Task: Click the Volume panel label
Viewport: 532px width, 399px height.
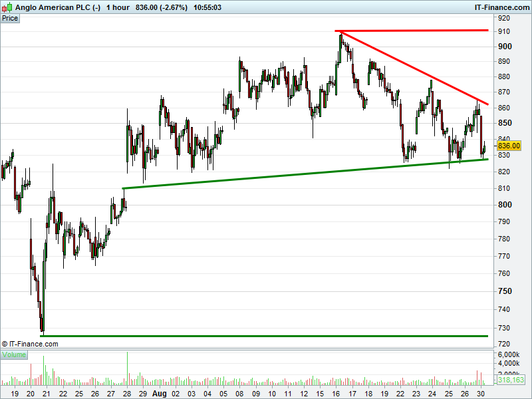Action: [x=14, y=355]
